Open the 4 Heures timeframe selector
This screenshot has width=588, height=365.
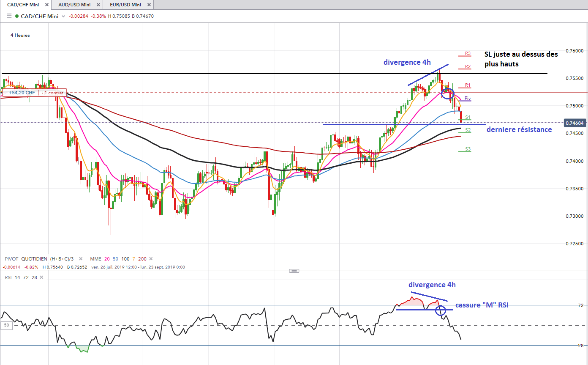(20, 36)
